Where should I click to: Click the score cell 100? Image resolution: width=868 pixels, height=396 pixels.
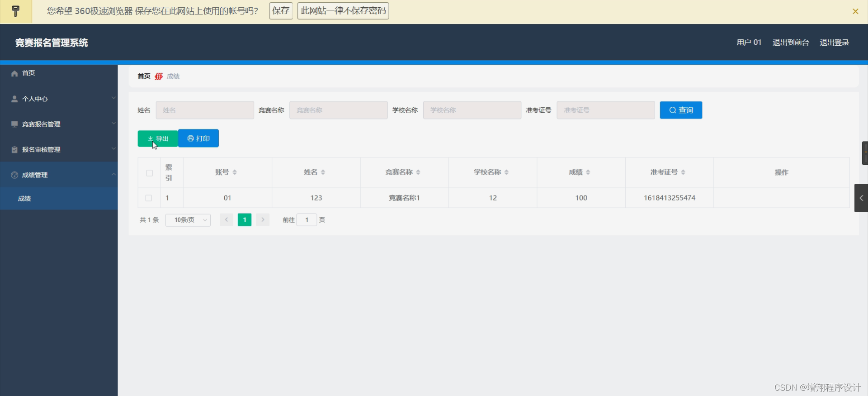(581, 198)
